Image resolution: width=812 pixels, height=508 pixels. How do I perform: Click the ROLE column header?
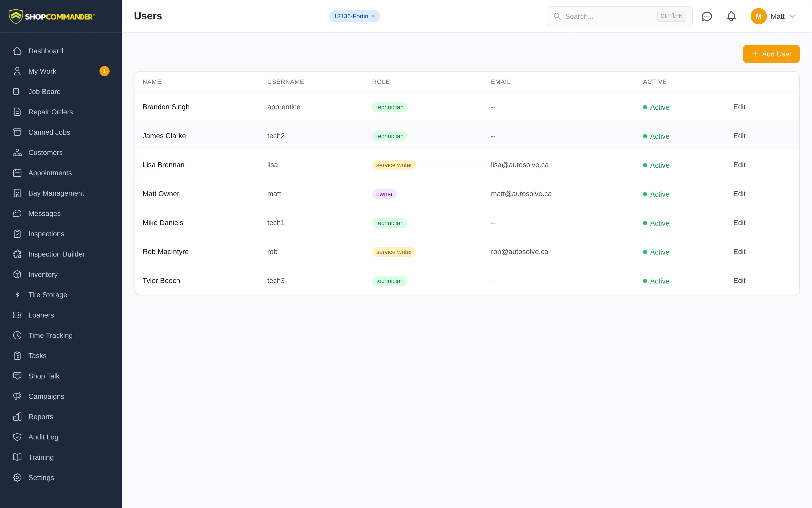point(381,82)
